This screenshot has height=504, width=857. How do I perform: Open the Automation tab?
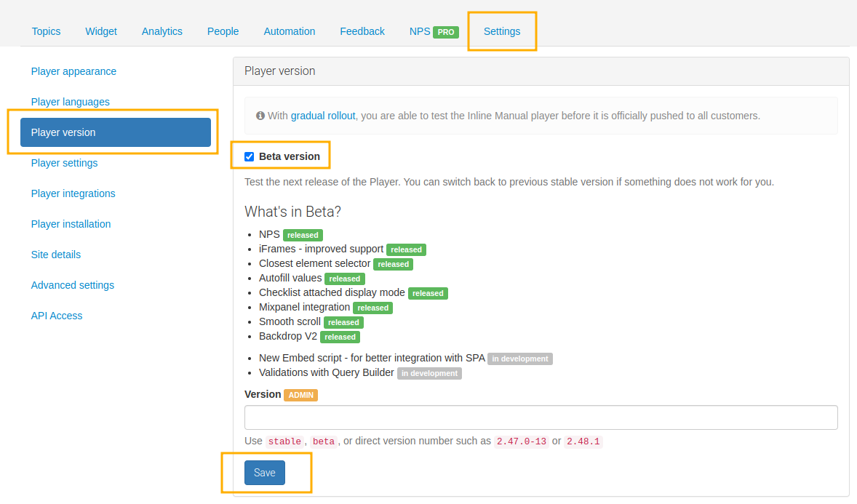tap(290, 31)
